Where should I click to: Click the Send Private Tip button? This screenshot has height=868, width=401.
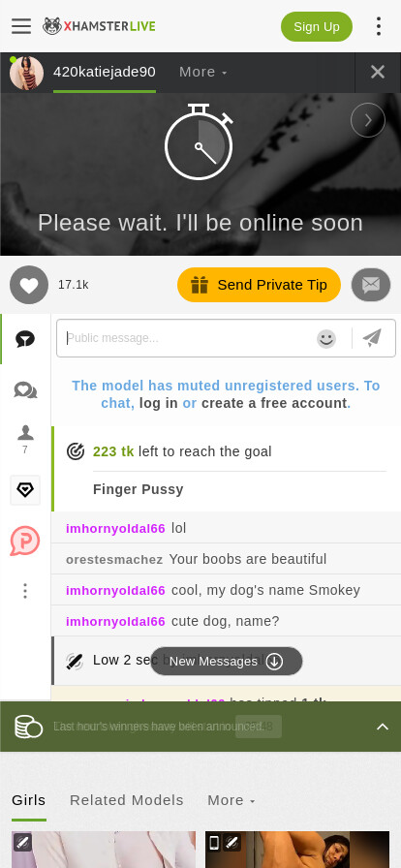click(259, 285)
